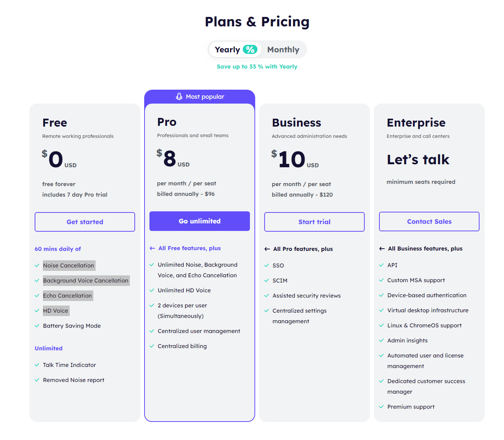The width and height of the screenshot is (504, 440).
Task: Click the Contact Sales button
Action: (x=429, y=222)
